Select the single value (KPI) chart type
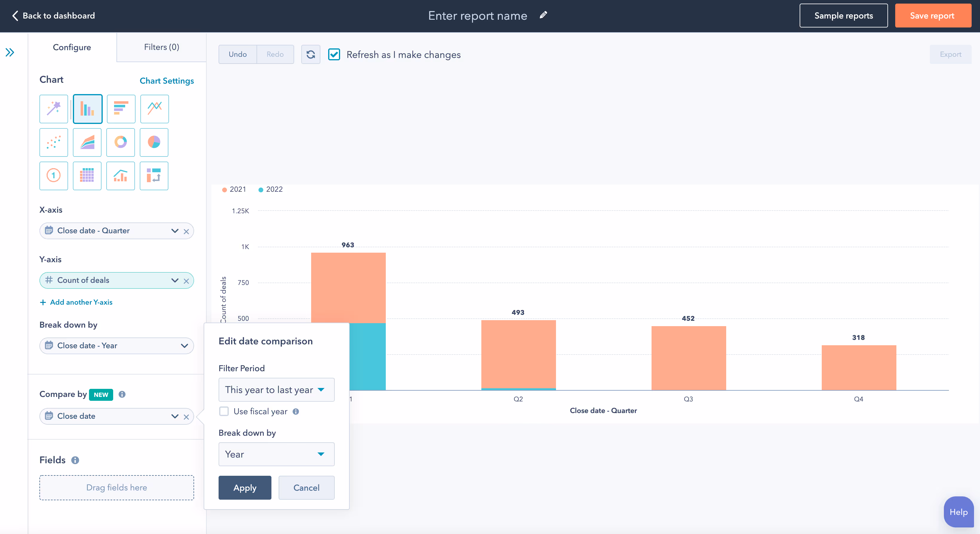This screenshot has width=980, height=534. 53,176
